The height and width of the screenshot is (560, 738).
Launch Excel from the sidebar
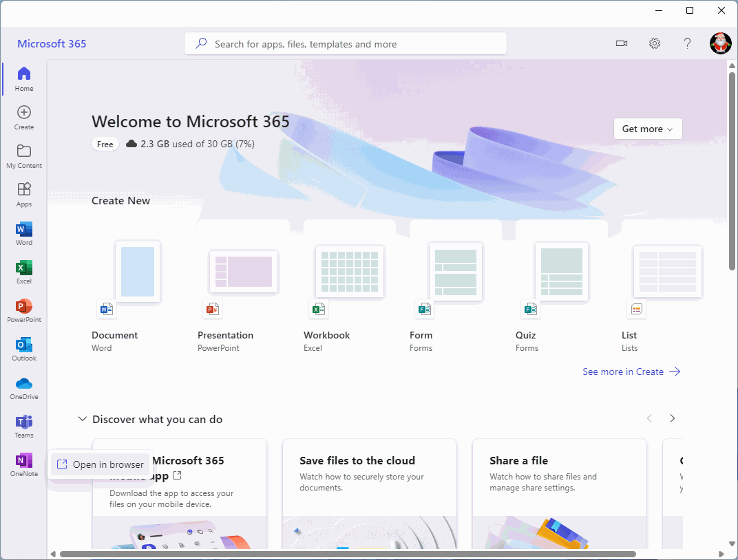[x=24, y=272]
